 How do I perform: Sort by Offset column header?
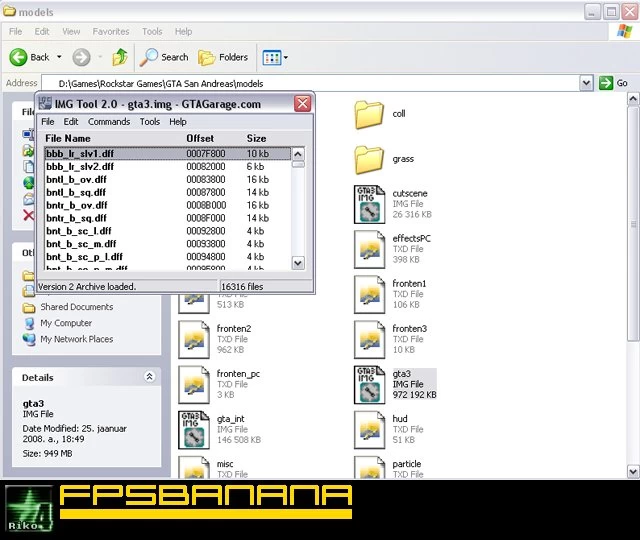(200, 138)
